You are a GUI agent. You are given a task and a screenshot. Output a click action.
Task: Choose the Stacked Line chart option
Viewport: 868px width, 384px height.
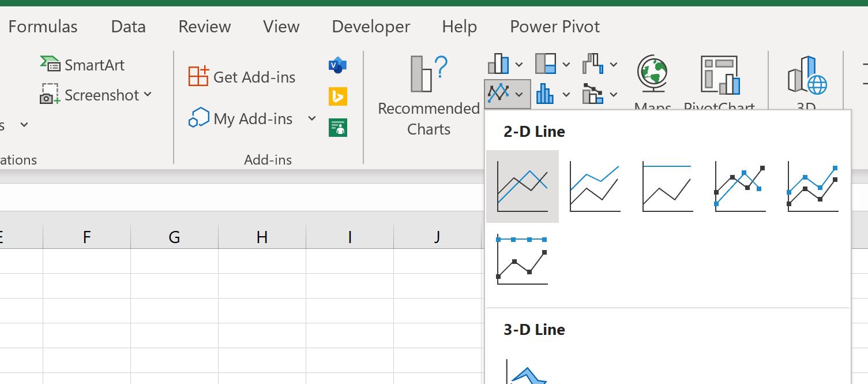[595, 187]
